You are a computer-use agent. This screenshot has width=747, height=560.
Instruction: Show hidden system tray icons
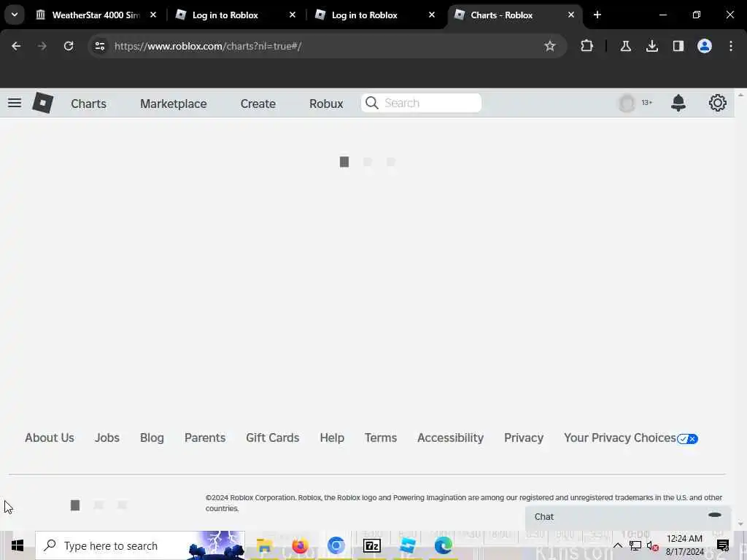click(x=617, y=545)
